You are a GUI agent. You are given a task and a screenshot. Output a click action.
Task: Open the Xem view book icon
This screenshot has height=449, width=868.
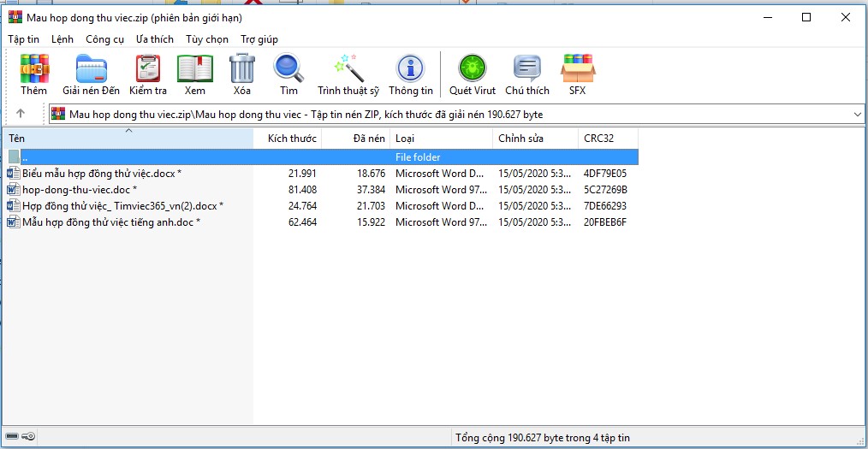point(195,69)
